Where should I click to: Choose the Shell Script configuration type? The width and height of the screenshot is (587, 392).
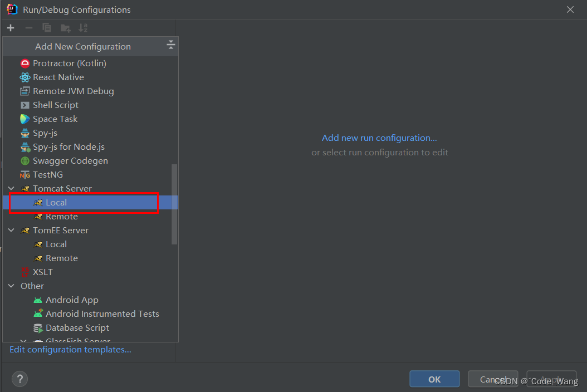90,105
